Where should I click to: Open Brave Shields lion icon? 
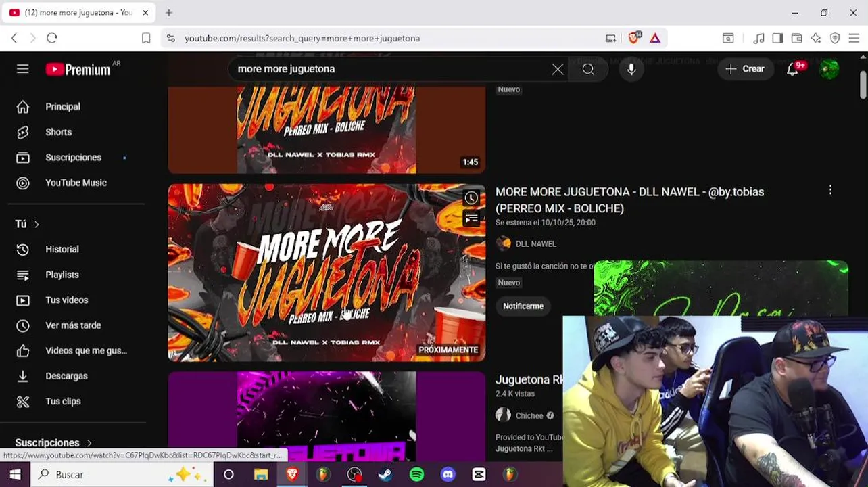pyautogui.click(x=633, y=39)
